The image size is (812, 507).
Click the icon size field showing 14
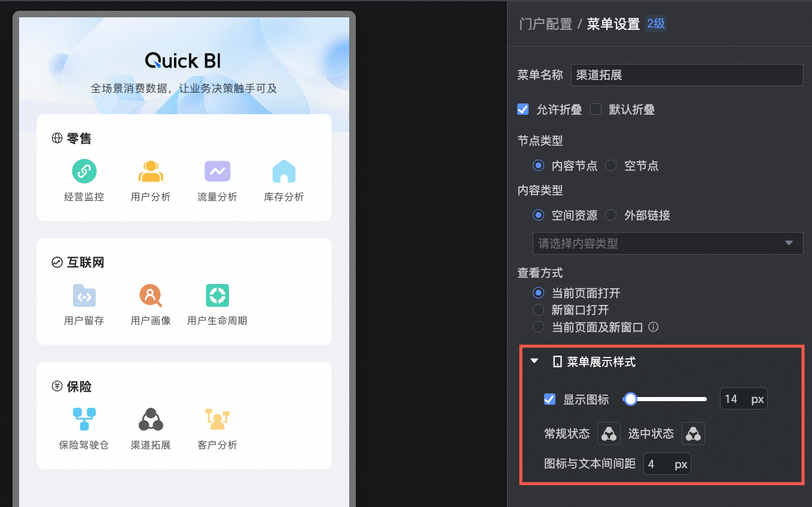[x=743, y=399]
